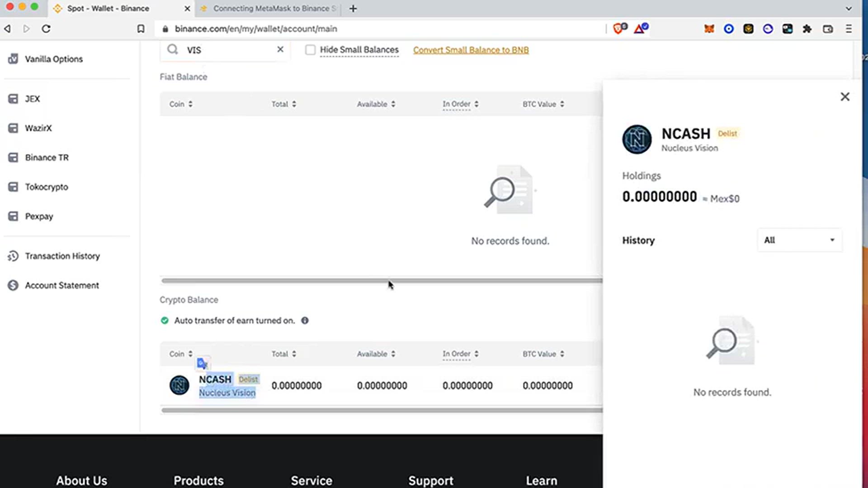Click Convert Small Balance to BNB link
The height and width of the screenshot is (488, 868).
471,50
